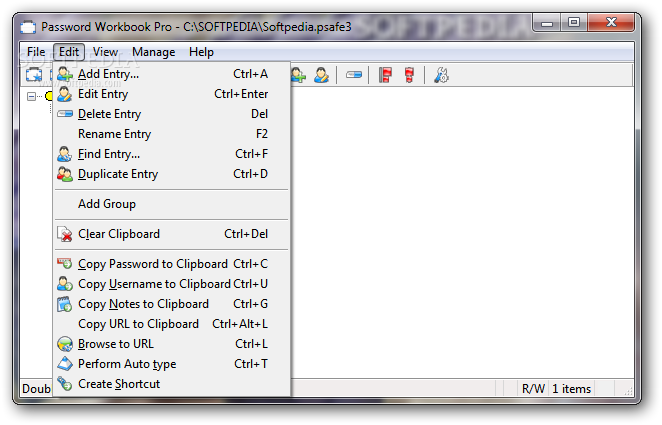The width and height of the screenshot is (662, 425).
Task: Select the Create Shortcut label
Action: click(x=119, y=384)
